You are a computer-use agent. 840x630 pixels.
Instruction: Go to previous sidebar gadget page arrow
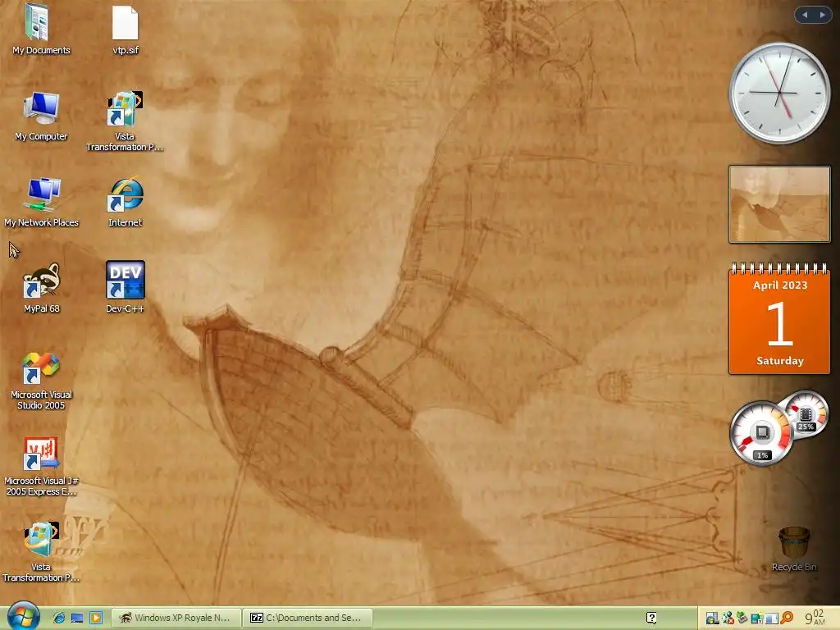click(805, 15)
